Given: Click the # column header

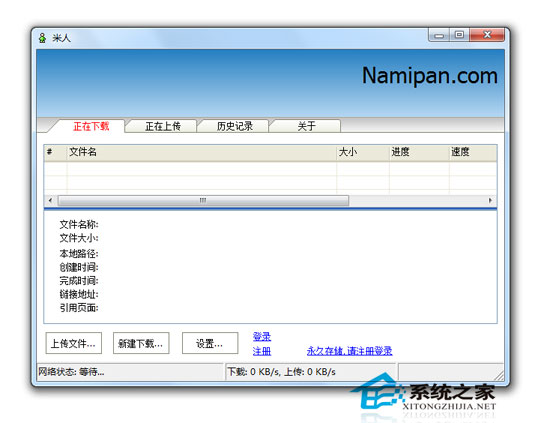Looking at the screenshot, I should (x=55, y=153).
